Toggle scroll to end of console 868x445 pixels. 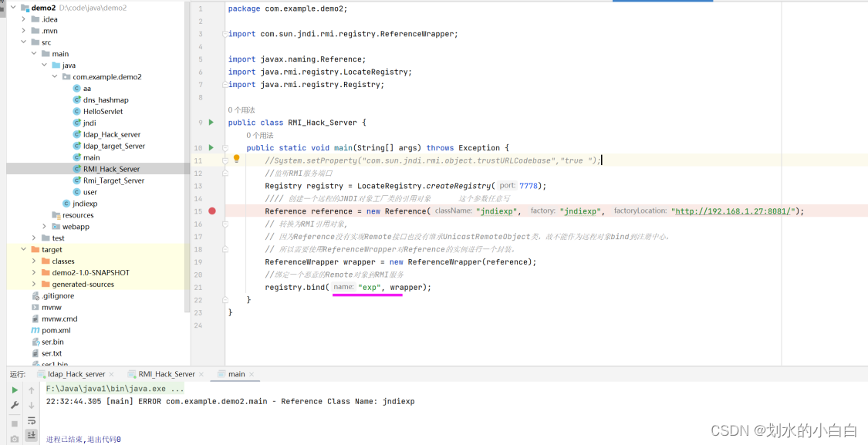pyautogui.click(x=32, y=436)
